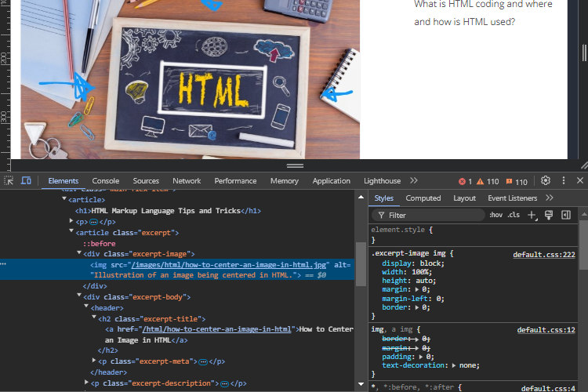The height and width of the screenshot is (392, 588).
Task: Open DevTools settings gear
Action: (546, 181)
